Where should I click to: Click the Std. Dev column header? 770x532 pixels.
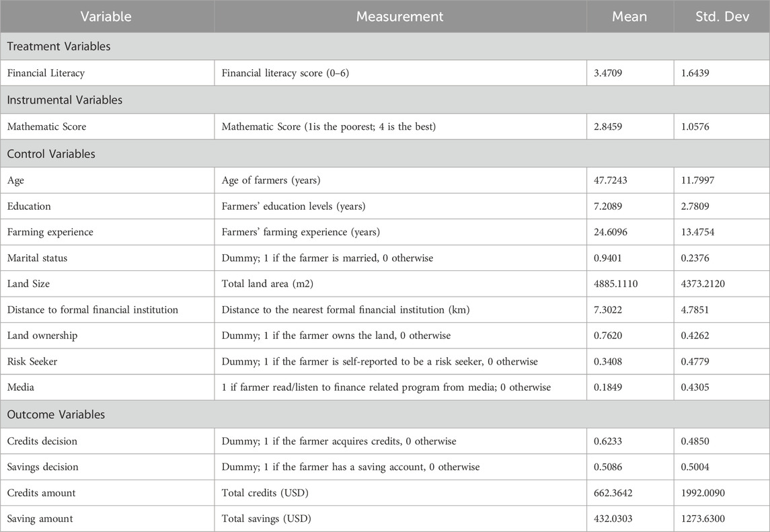[x=721, y=17]
